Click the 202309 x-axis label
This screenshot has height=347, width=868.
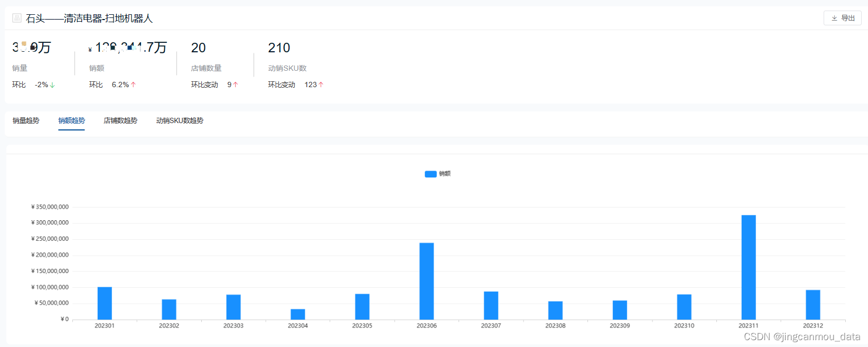pyautogui.click(x=620, y=326)
